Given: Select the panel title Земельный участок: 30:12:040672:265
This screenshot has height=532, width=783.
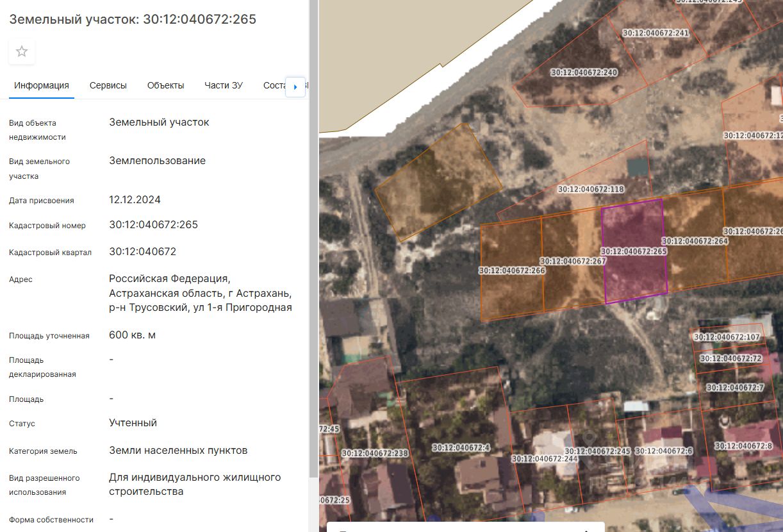Looking at the screenshot, I should (x=133, y=19).
